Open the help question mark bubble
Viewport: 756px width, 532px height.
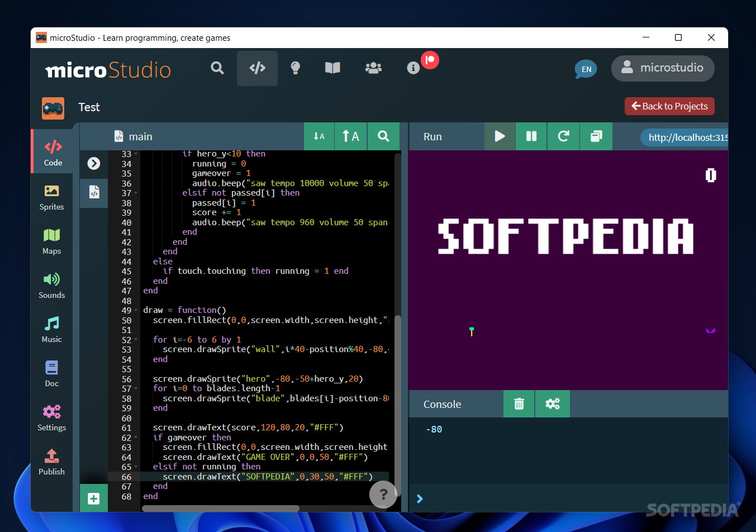point(383,494)
